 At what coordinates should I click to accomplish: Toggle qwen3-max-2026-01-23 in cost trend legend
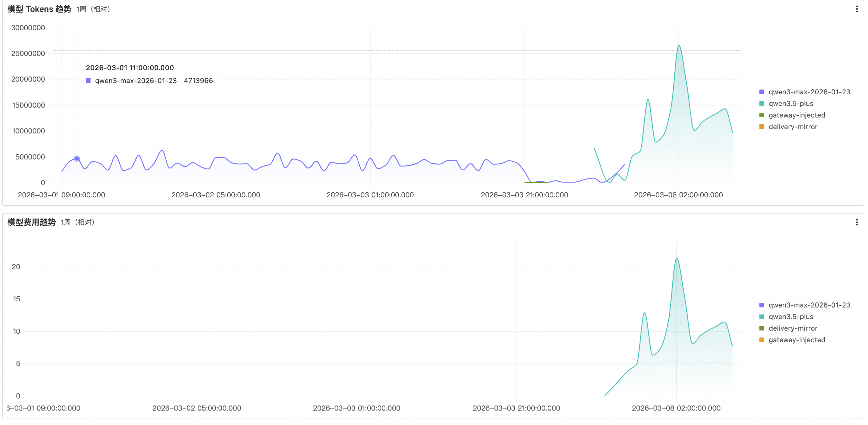(x=809, y=305)
